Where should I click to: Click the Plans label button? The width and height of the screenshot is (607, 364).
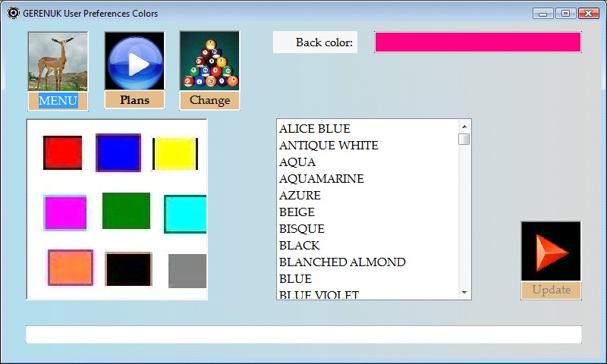(134, 100)
